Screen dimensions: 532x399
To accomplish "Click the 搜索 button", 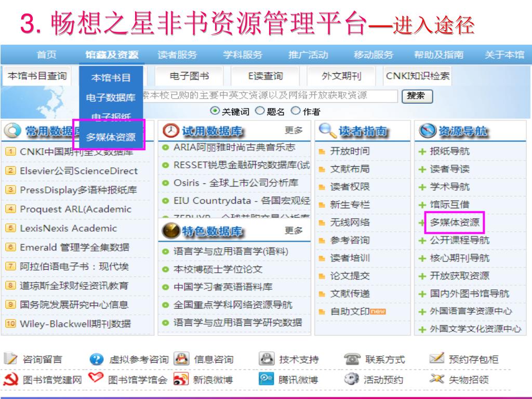I will (417, 96).
